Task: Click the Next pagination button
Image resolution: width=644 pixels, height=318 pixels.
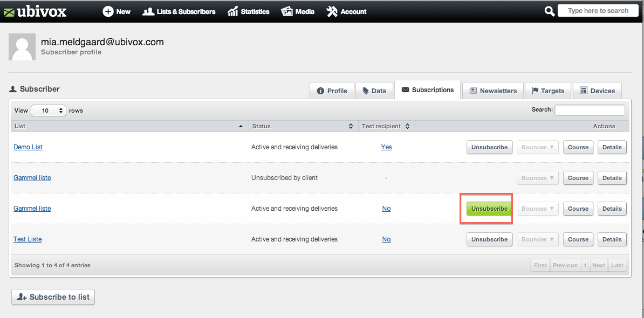Action: pos(599,266)
